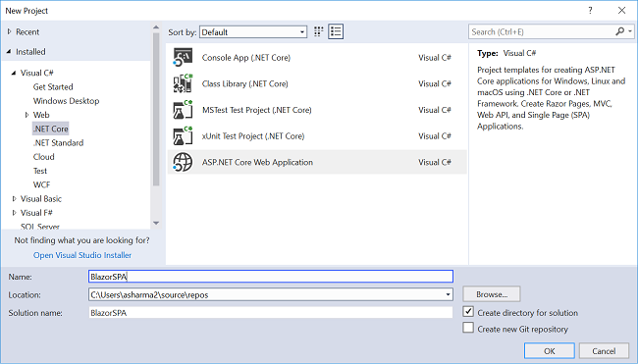
Task: Open the help question mark button
Action: tap(590, 11)
